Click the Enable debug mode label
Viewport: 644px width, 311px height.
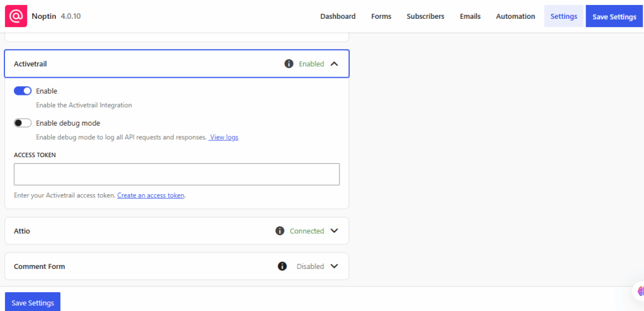tap(68, 123)
